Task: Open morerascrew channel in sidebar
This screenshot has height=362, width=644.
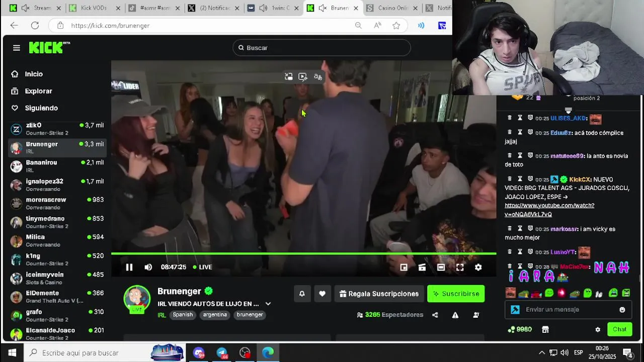Action: coord(57,203)
